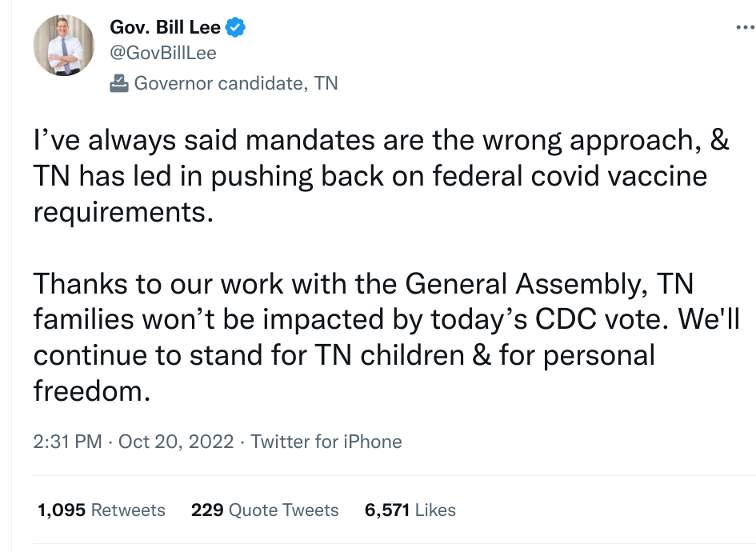Click the Oct 20, 2022 date
Screen dimensions: 756x552
176,442
